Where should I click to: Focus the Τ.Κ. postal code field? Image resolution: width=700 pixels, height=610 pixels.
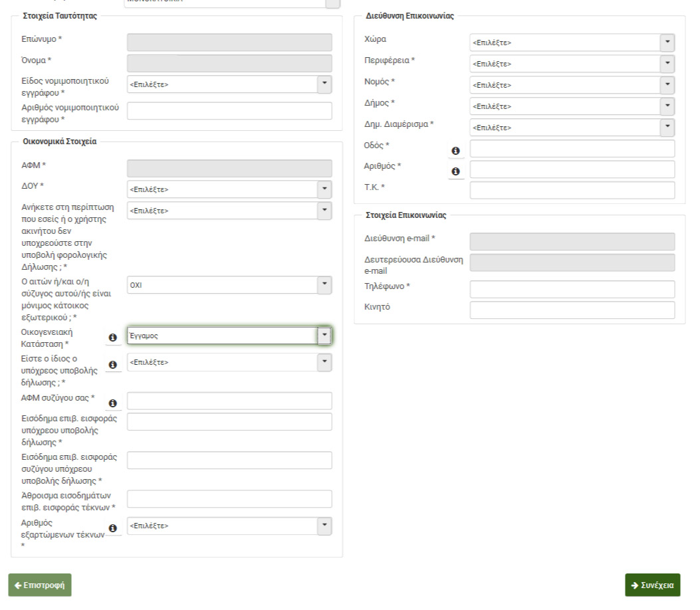[x=572, y=190]
